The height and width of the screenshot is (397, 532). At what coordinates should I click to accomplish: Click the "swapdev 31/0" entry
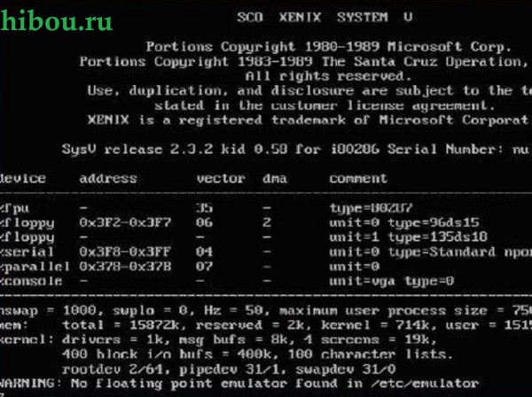tap(346, 369)
